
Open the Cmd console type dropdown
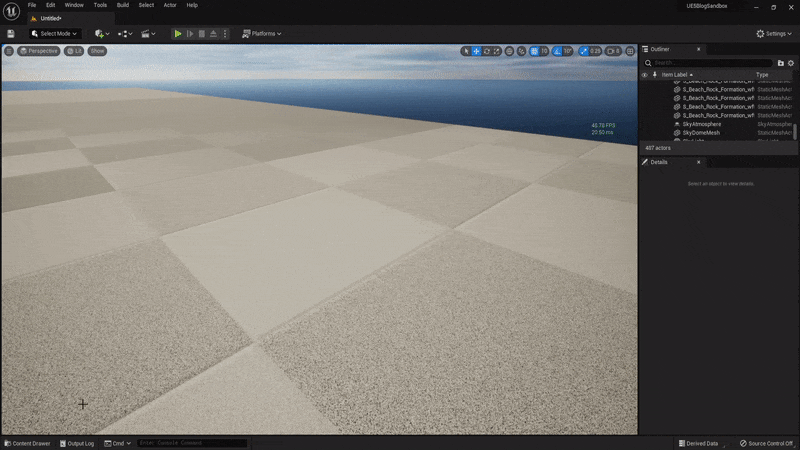point(118,443)
